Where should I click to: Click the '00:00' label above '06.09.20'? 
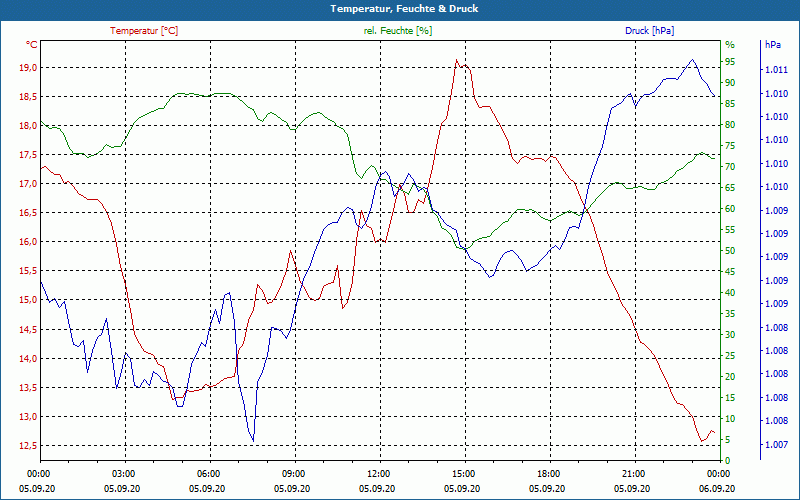[717, 474]
